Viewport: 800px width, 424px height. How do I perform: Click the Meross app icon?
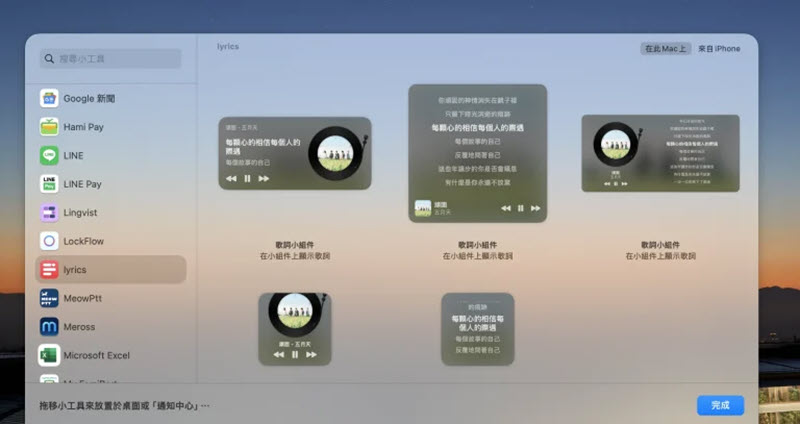point(49,327)
